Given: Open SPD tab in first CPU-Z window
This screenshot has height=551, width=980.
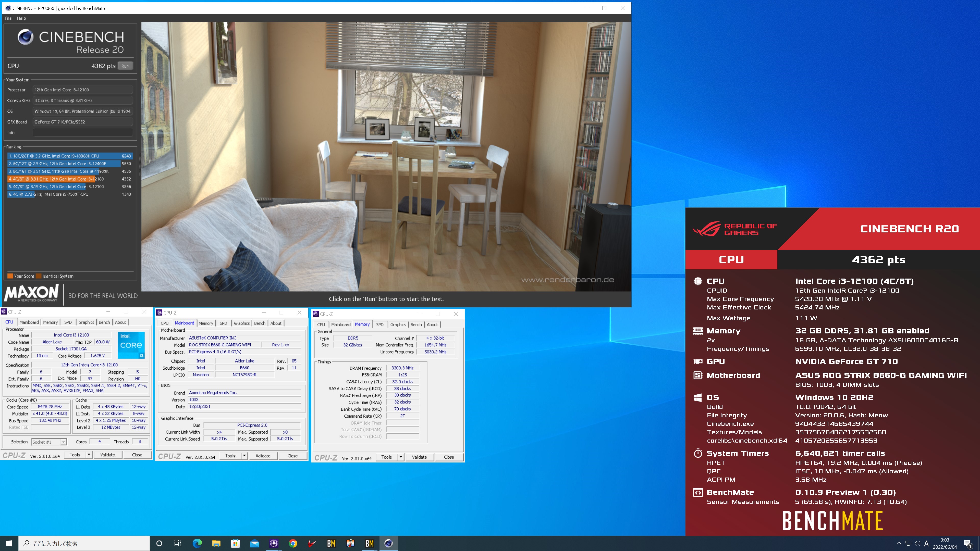Looking at the screenshot, I should (68, 322).
